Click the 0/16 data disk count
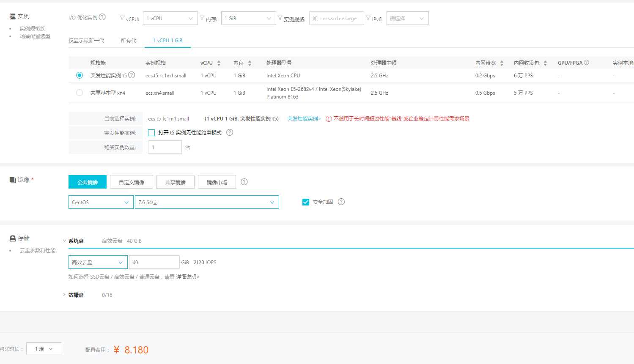This screenshot has width=634, height=364. click(x=107, y=295)
